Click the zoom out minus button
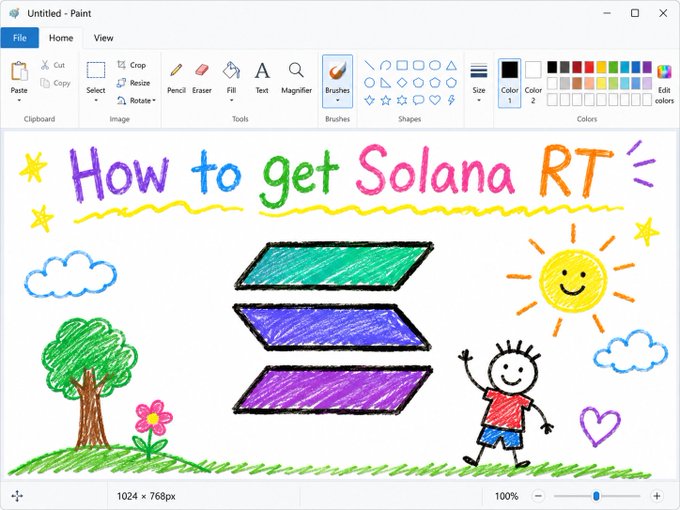 click(538, 496)
